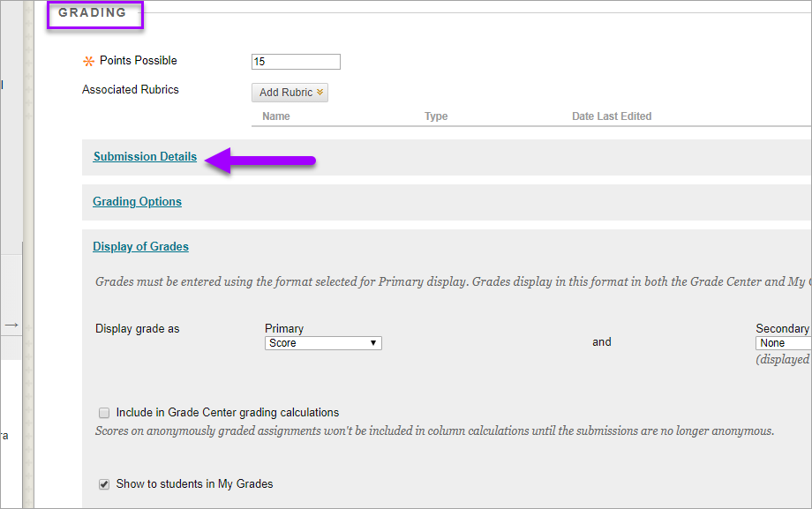Uncheck the already-checked My Grades visibility box
812x509 pixels.
(103, 483)
